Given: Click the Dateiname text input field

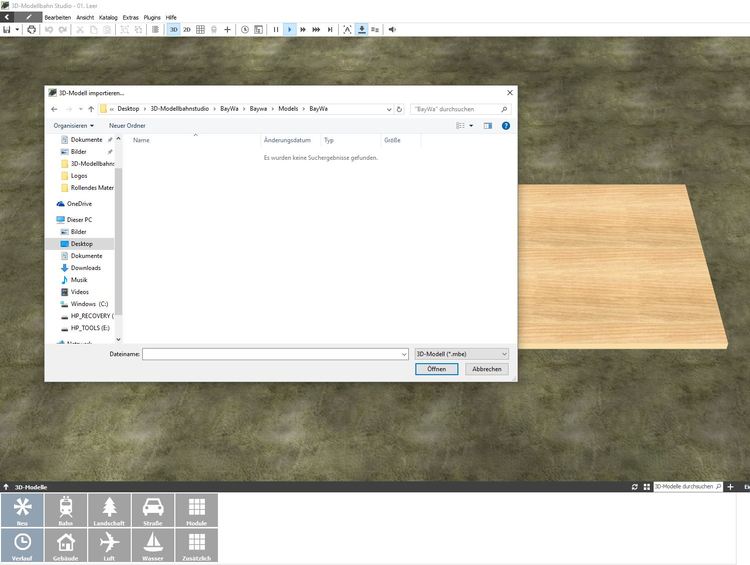Looking at the screenshot, I should (x=270, y=354).
